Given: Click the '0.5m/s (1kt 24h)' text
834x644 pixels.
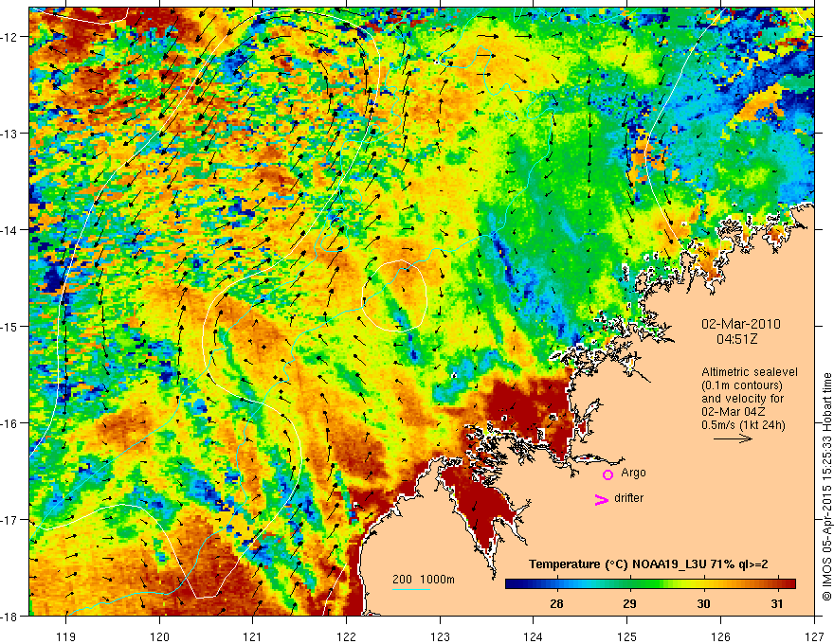Looking at the screenshot, I should [x=743, y=424].
